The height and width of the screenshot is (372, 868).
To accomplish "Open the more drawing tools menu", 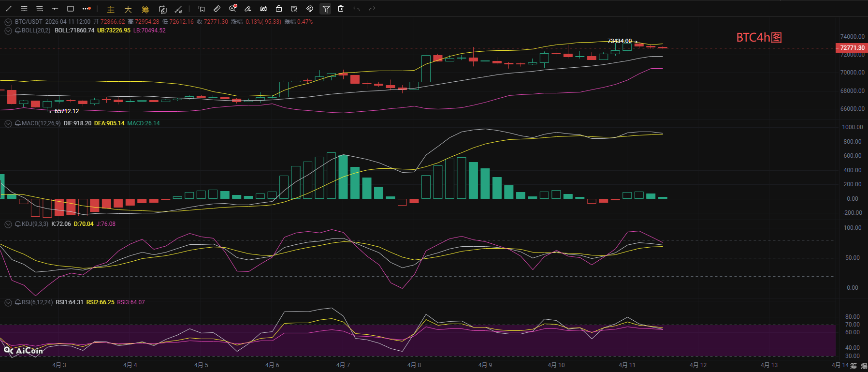I will pos(86,9).
